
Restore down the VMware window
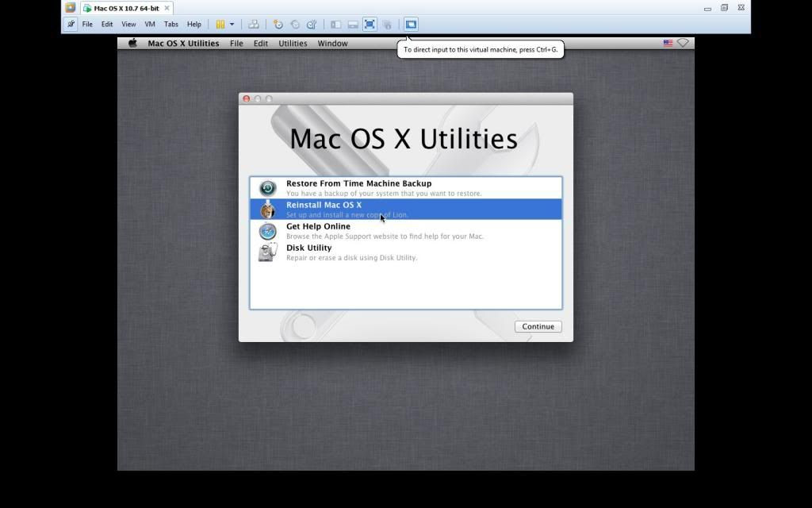(x=725, y=8)
